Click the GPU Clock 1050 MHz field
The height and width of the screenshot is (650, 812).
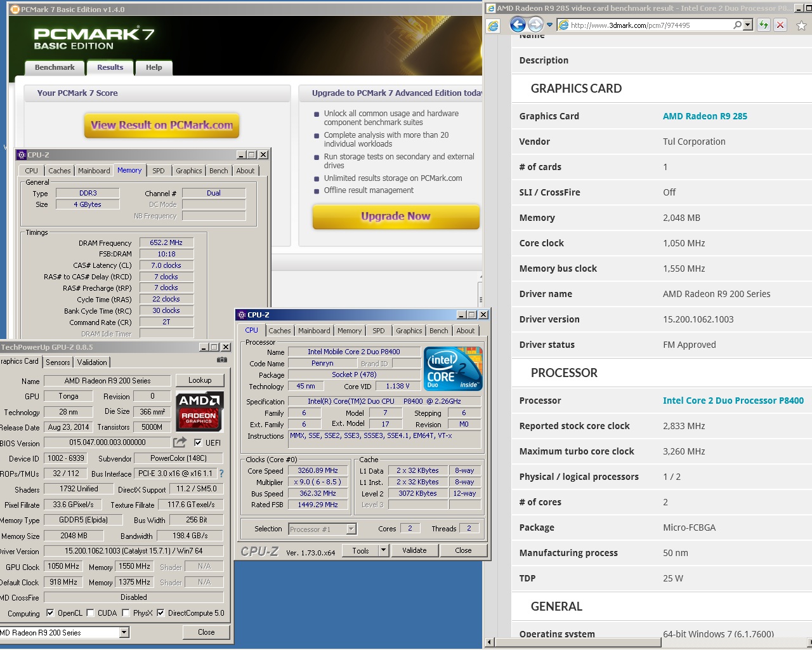[63, 566]
